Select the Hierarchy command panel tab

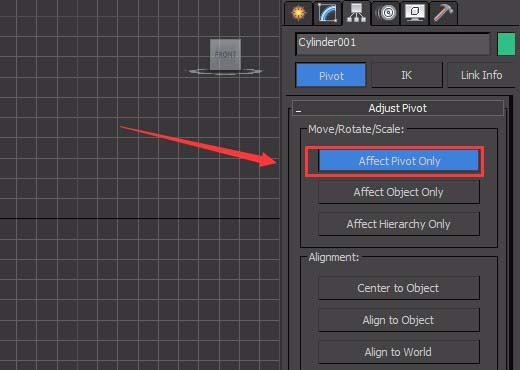coord(356,13)
